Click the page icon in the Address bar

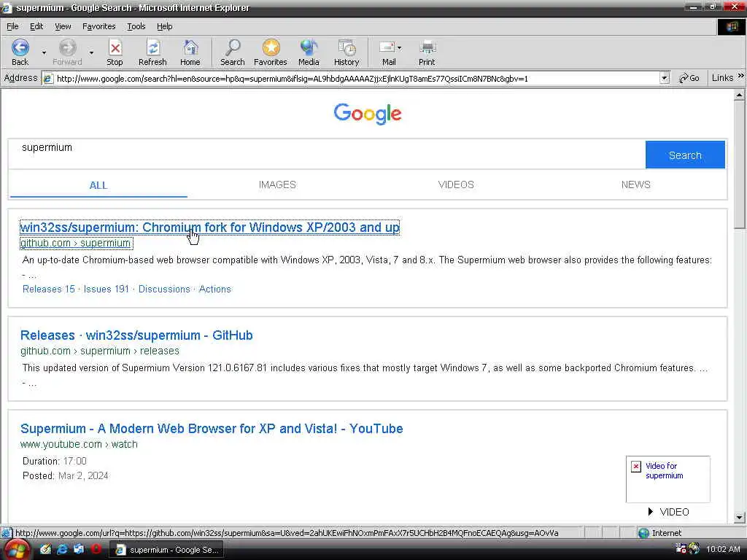[x=47, y=79]
